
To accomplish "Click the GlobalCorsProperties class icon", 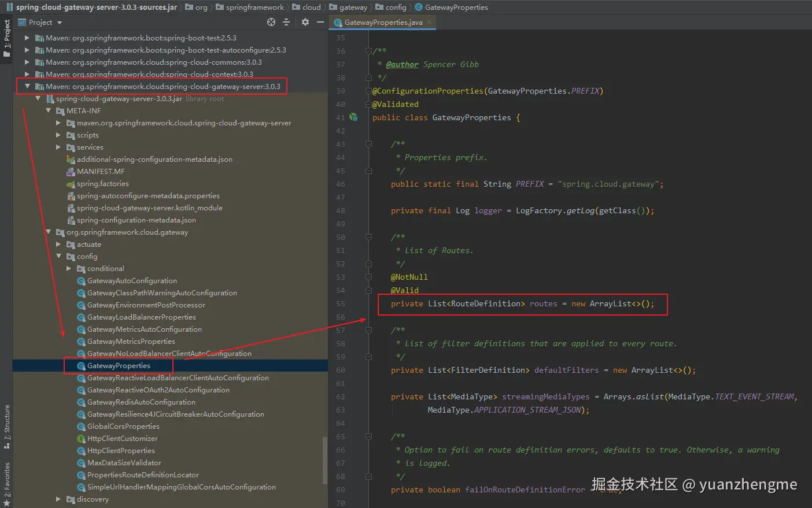I will tap(81, 427).
